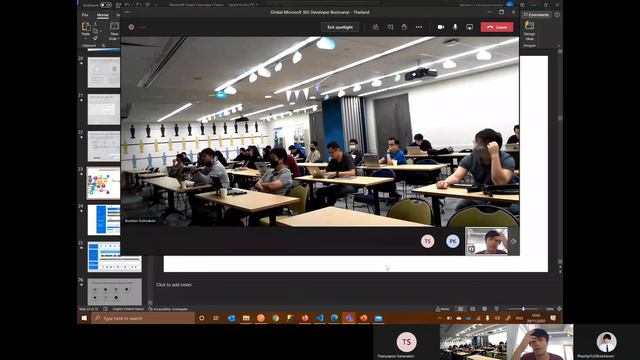Toggle the Notes button in PowerPoint status bar
640x360 pixels.
[443, 309]
